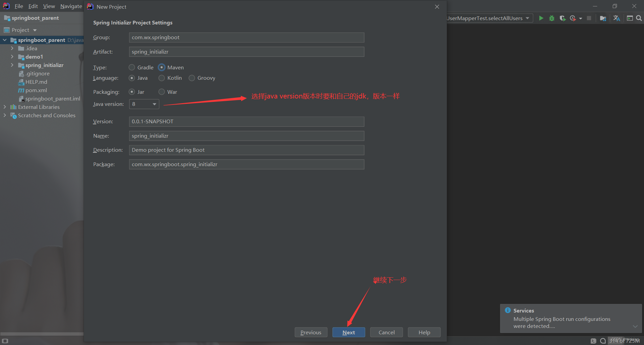Image resolution: width=644 pixels, height=345 pixels.
Task: Select the Gradle type radio button
Action: [132, 67]
